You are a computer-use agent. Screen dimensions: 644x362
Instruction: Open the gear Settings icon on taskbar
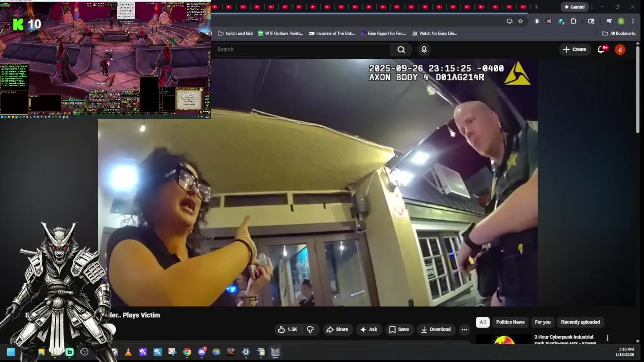click(246, 352)
